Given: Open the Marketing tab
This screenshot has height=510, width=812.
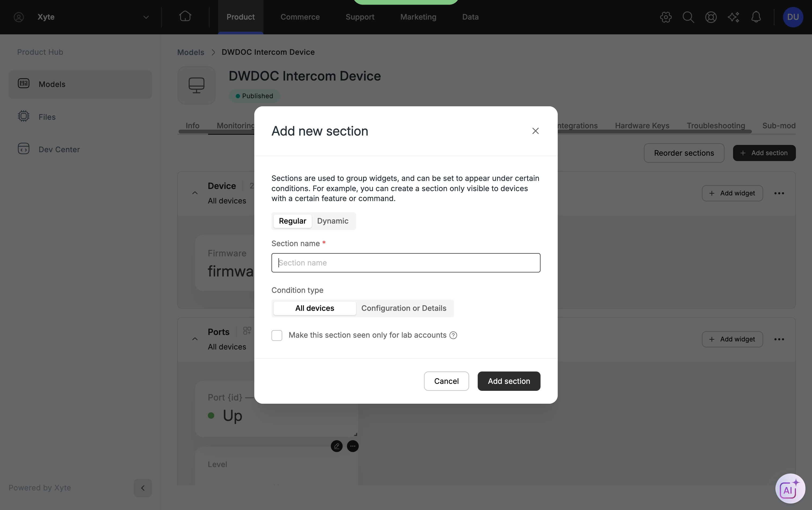Looking at the screenshot, I should pos(418,17).
